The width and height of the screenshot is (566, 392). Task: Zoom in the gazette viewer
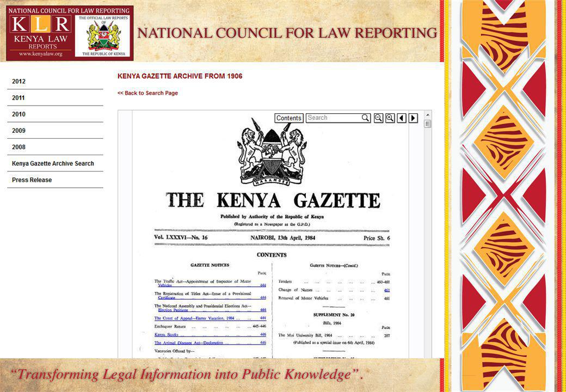click(390, 118)
